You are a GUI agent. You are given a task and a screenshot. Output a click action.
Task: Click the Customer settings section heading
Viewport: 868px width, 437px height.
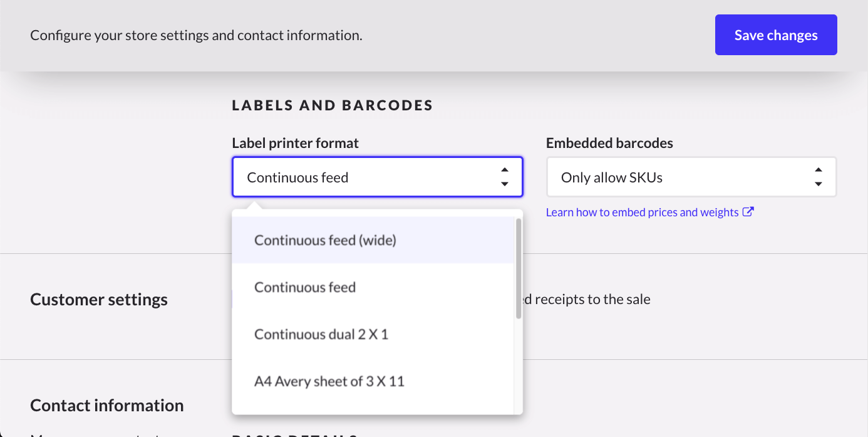tap(99, 300)
